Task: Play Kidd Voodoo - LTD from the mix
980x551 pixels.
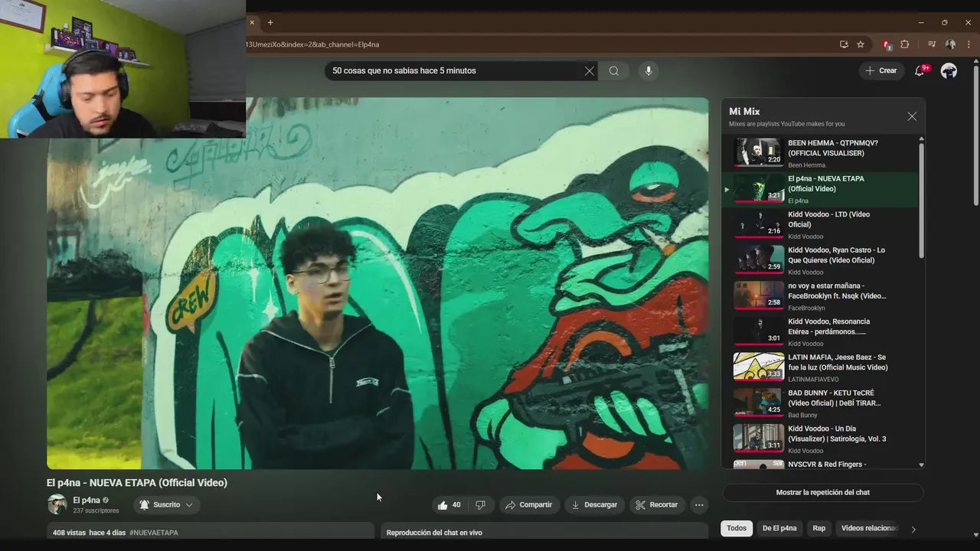Action: 819,225
